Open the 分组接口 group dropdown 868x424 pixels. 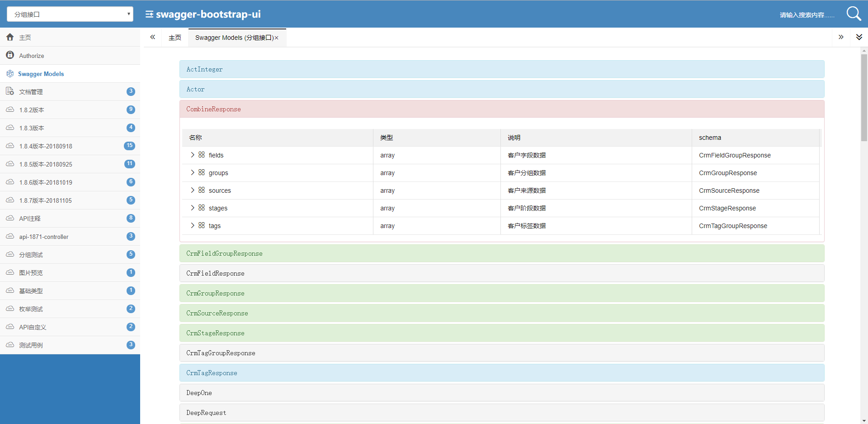point(70,14)
